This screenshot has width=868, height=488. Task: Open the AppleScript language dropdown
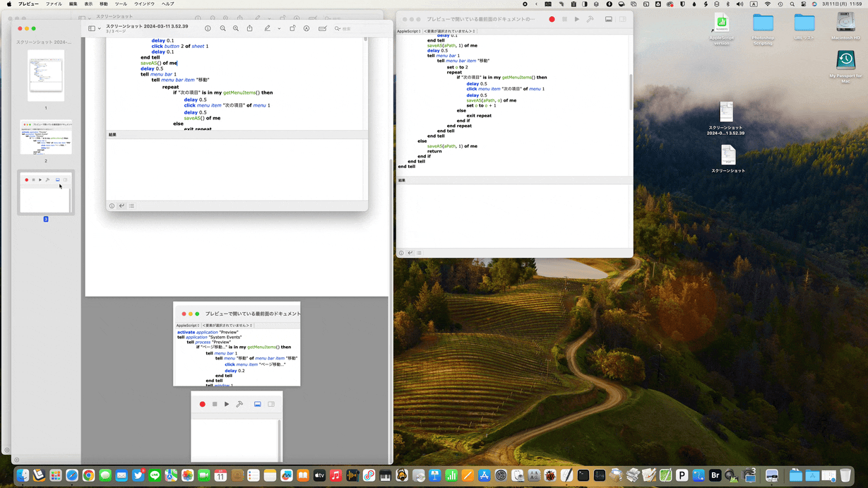click(408, 31)
